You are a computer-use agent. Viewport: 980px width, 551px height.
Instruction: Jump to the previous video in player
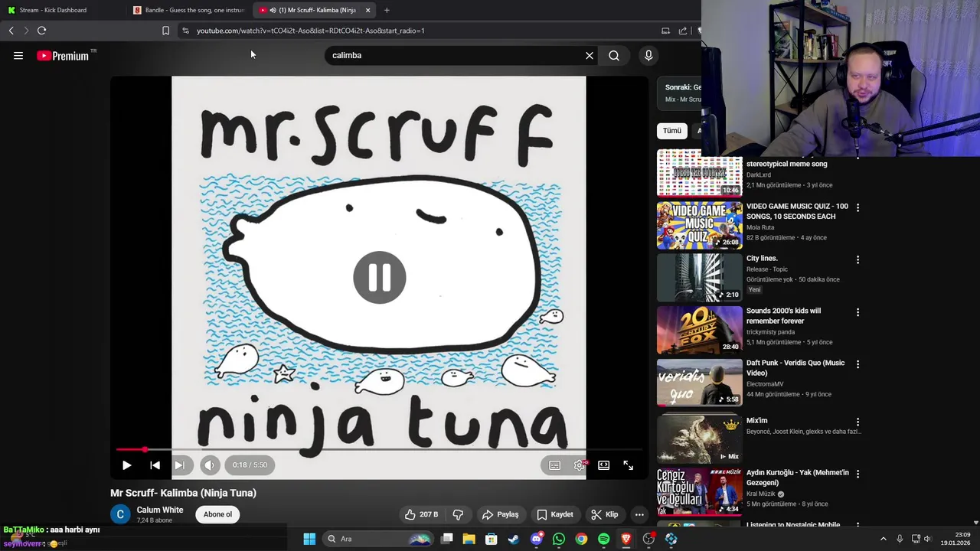point(155,465)
